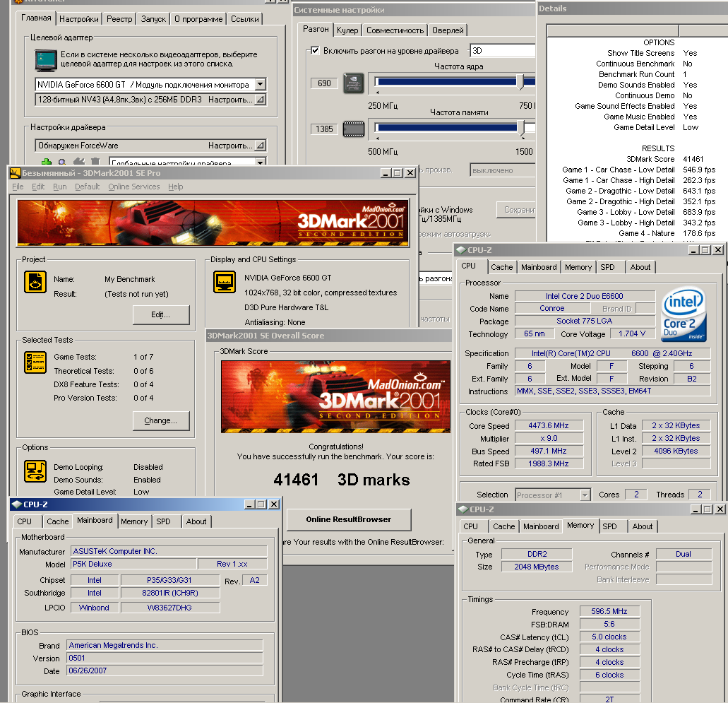Click the 3DMark2001 banner image in the main window
728x703 pixels.
pos(213,223)
